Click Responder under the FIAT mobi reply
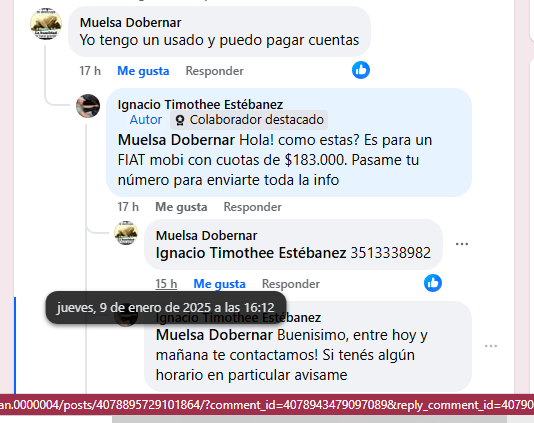This screenshot has width=534, height=423. [x=253, y=207]
